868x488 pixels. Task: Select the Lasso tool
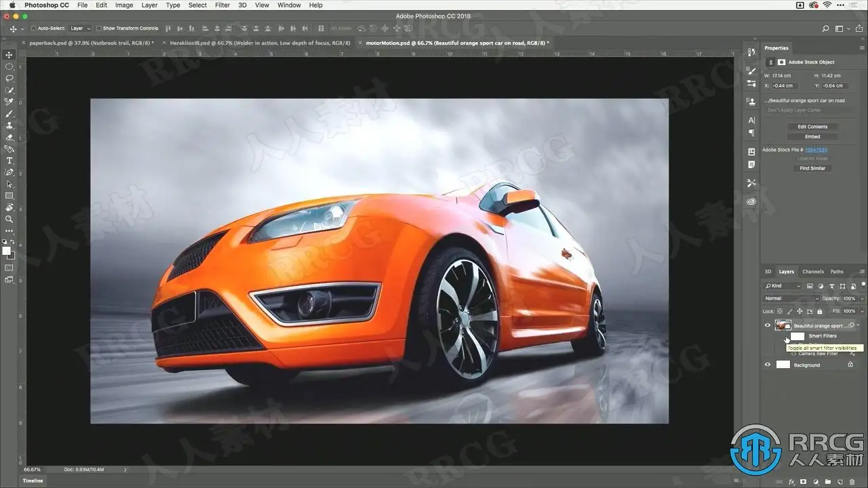(9, 78)
